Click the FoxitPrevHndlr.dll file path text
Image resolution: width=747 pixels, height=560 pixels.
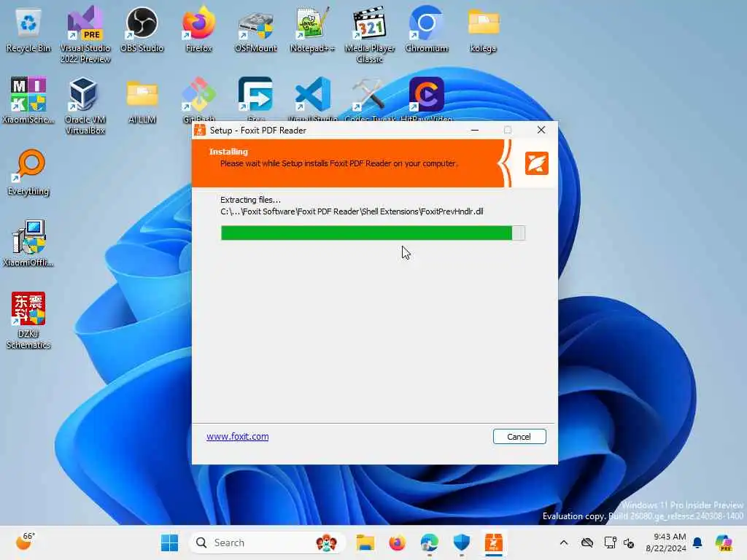click(352, 211)
